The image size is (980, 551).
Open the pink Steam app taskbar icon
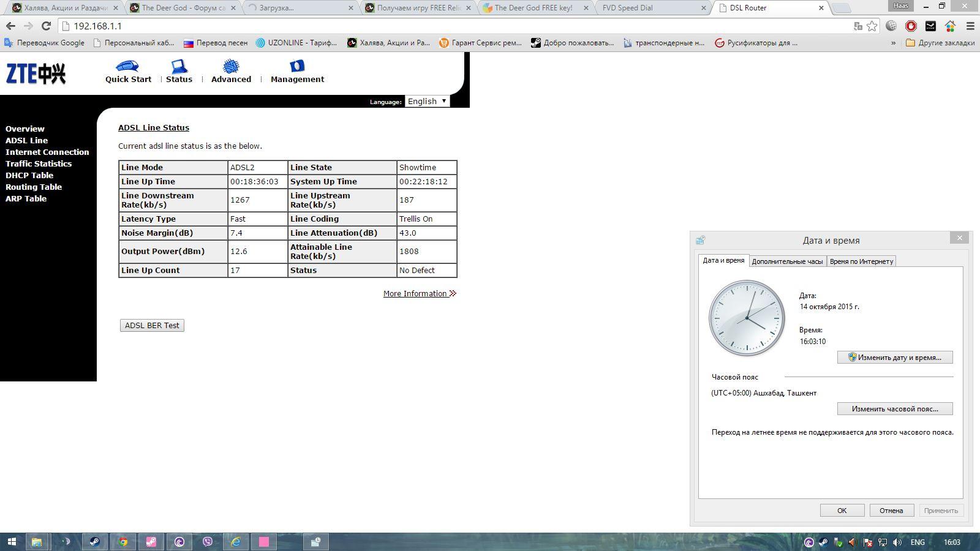(x=151, y=542)
